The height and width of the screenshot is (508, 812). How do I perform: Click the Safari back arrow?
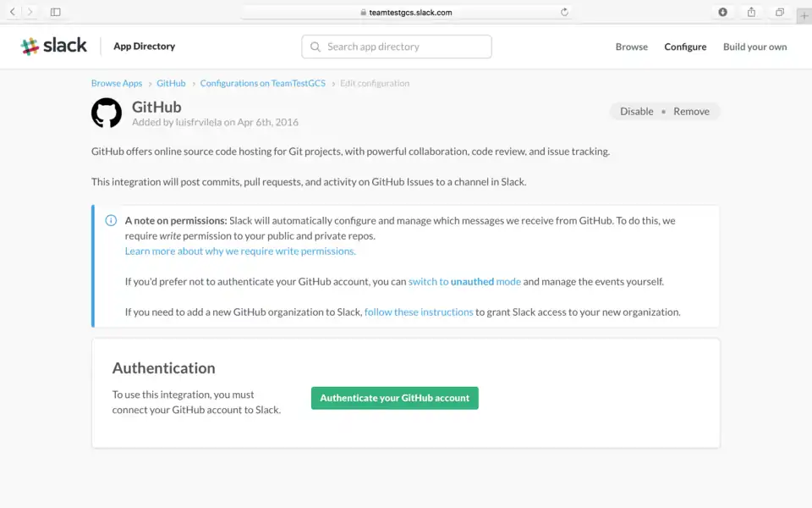(13, 12)
